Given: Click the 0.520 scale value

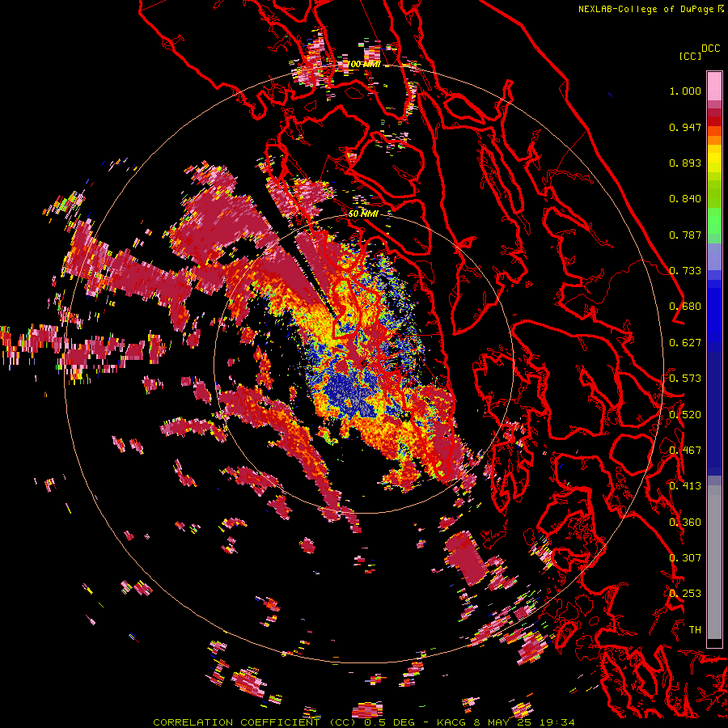Looking at the screenshot, I should pos(685,415).
